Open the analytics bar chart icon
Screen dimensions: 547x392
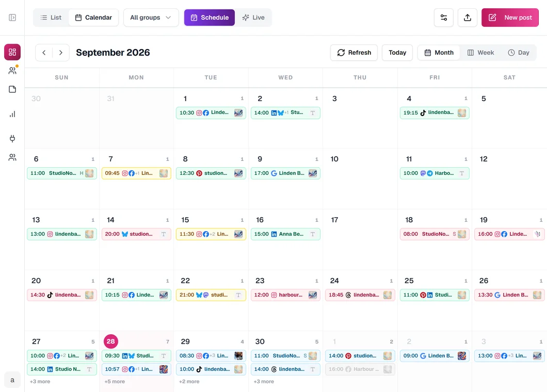point(12,114)
